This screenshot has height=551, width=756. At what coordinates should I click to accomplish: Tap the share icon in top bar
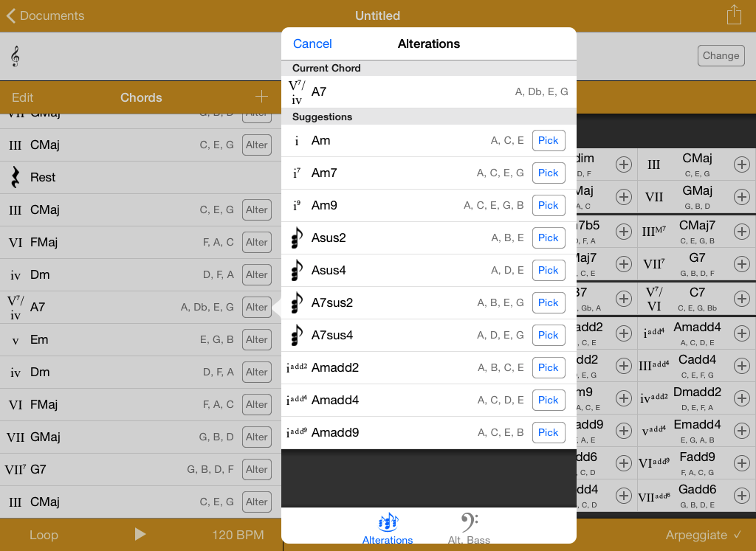click(x=733, y=15)
